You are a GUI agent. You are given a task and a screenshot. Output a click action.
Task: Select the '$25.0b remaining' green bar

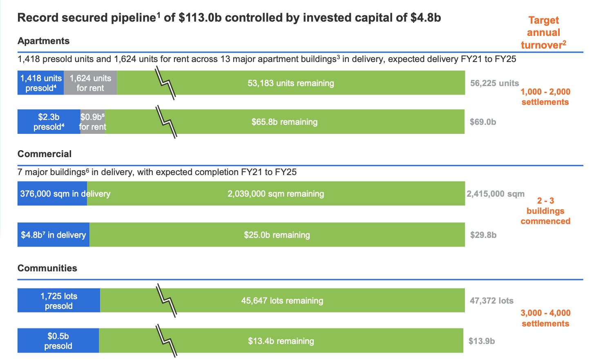(x=277, y=235)
